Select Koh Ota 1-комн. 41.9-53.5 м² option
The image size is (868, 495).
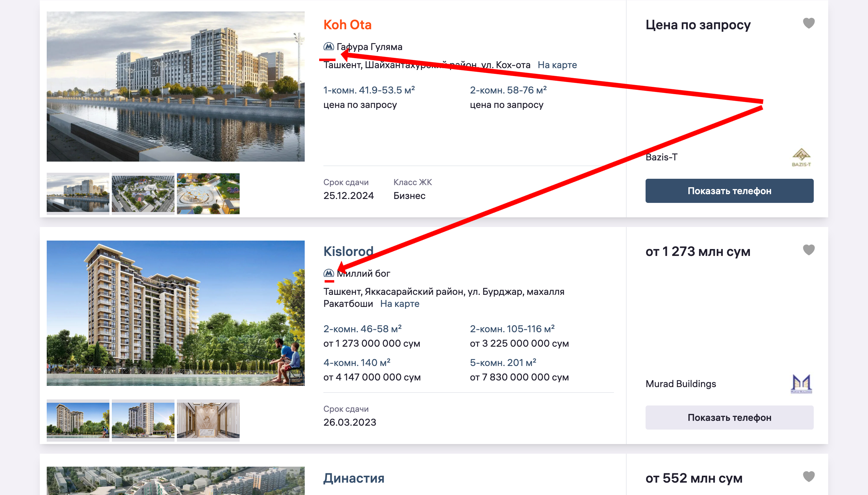369,90
